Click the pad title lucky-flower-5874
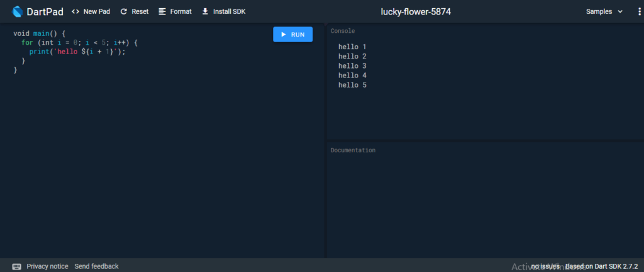This screenshot has width=644, height=272. pos(416,11)
